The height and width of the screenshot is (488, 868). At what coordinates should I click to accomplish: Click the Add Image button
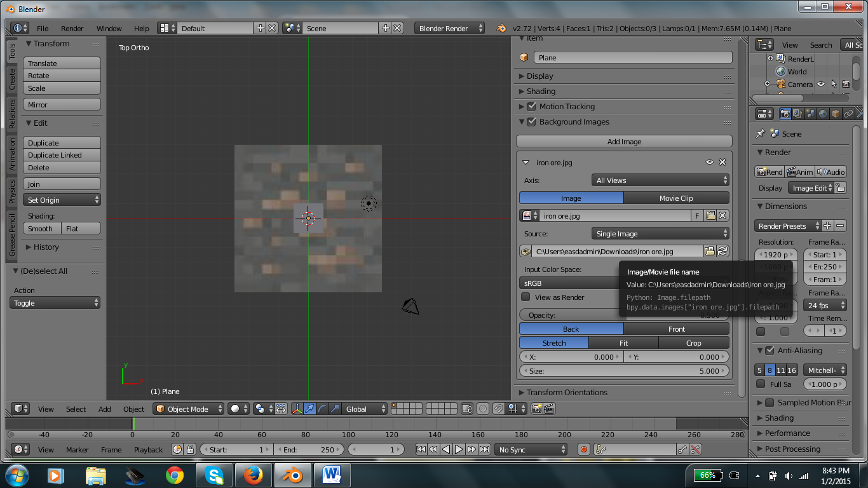pyautogui.click(x=624, y=142)
